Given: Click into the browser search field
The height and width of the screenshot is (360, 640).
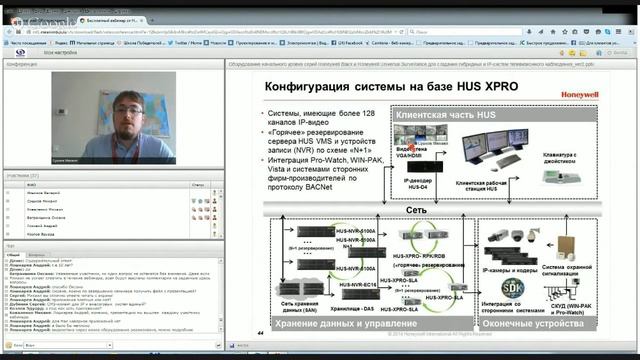Looking at the screenshot, I should point(465,31).
